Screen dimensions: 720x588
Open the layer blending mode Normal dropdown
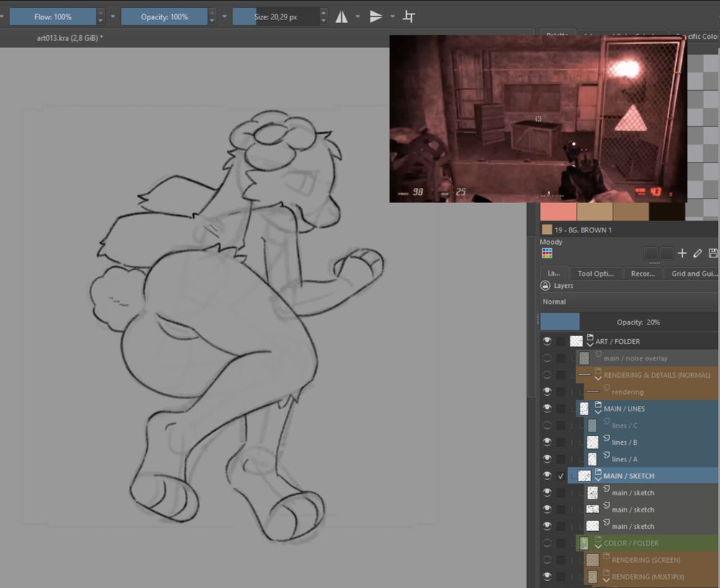tap(629, 302)
